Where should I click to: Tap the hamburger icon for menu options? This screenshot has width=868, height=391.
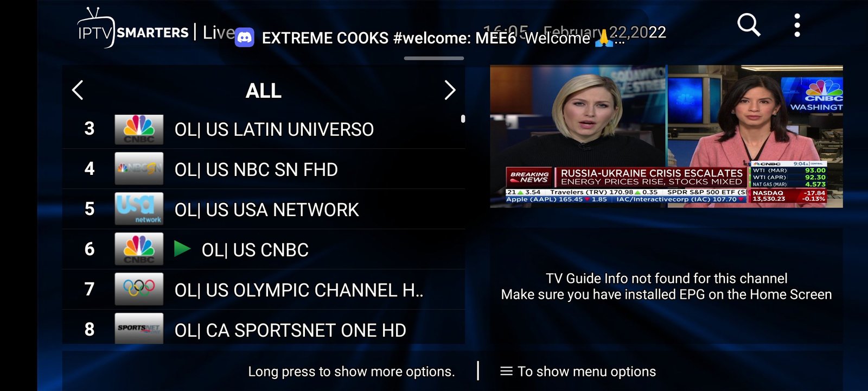[x=506, y=371]
